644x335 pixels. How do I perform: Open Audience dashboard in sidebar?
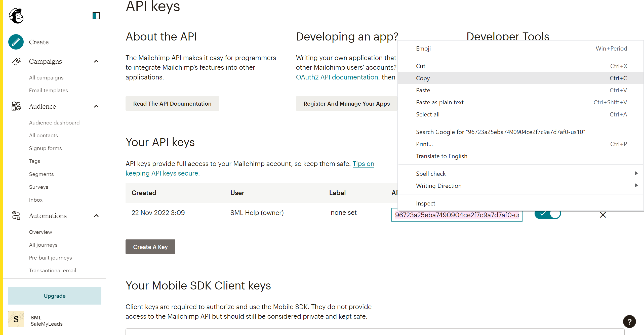click(x=54, y=122)
